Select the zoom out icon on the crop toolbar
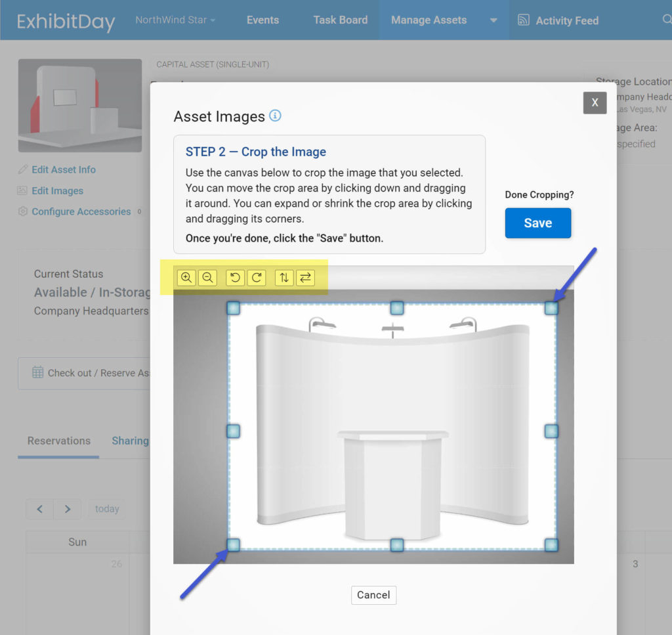The width and height of the screenshot is (672, 635). pos(208,277)
